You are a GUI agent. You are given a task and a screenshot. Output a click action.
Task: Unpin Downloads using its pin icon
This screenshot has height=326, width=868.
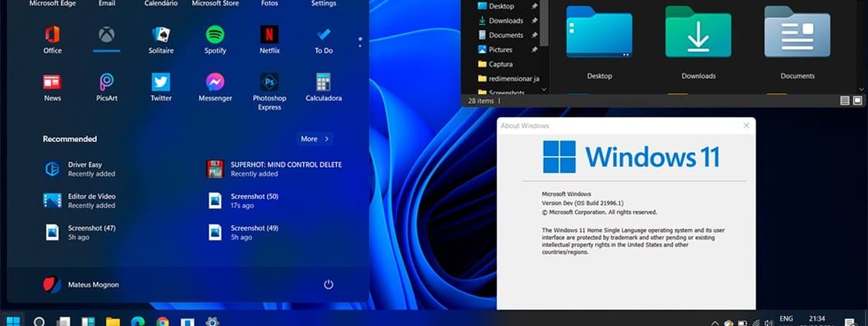[534, 20]
